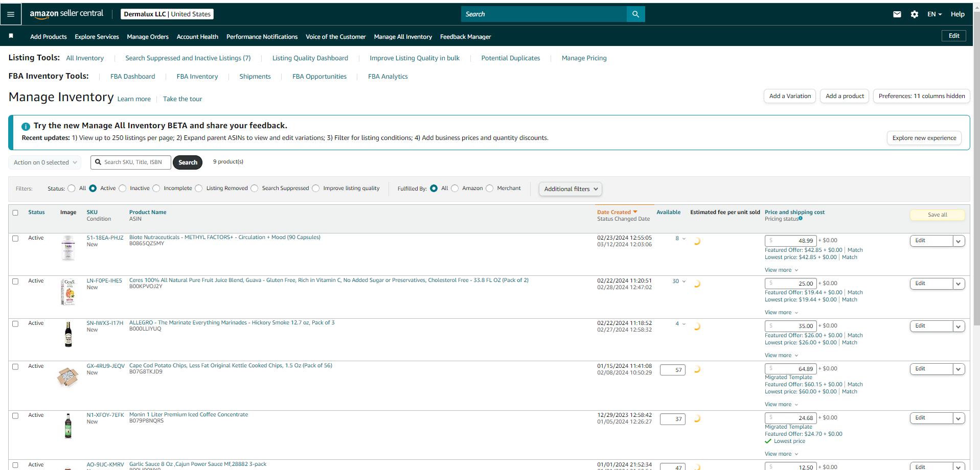Open the hamburger navigation menu

pos(11,14)
